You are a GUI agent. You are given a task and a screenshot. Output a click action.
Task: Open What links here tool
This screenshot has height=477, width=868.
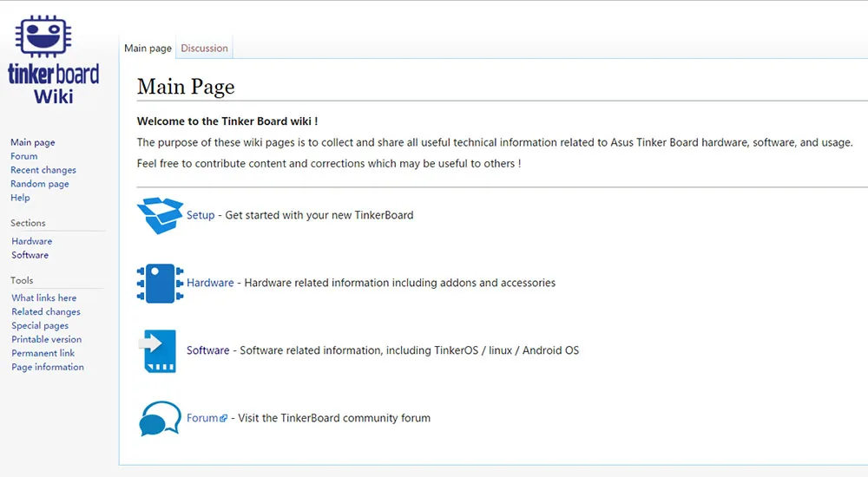(x=44, y=297)
